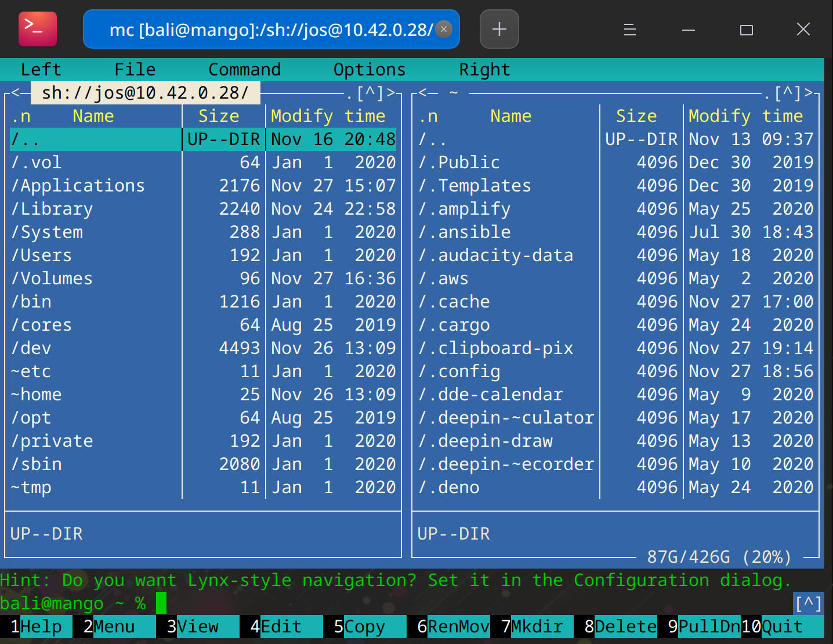Click the 7Mkdir function key
This screenshot has width=833, height=644.
click(532, 627)
